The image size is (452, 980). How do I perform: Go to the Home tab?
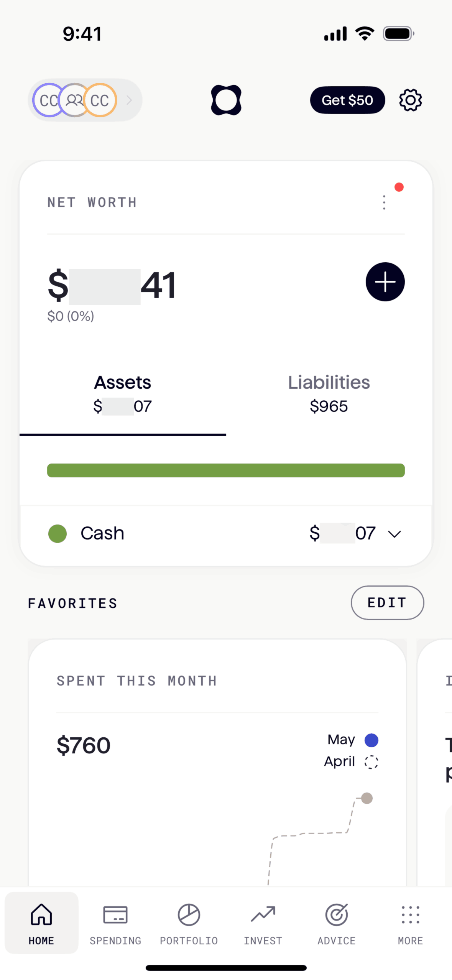point(41,922)
